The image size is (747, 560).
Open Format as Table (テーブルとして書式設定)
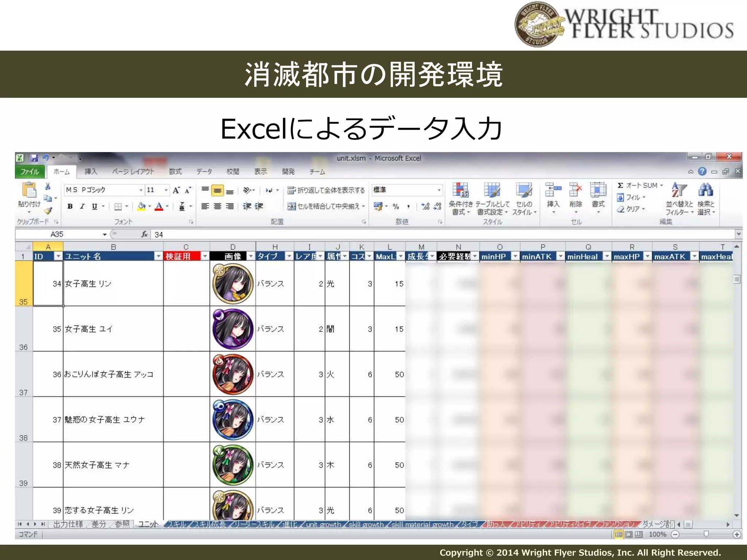point(492,199)
